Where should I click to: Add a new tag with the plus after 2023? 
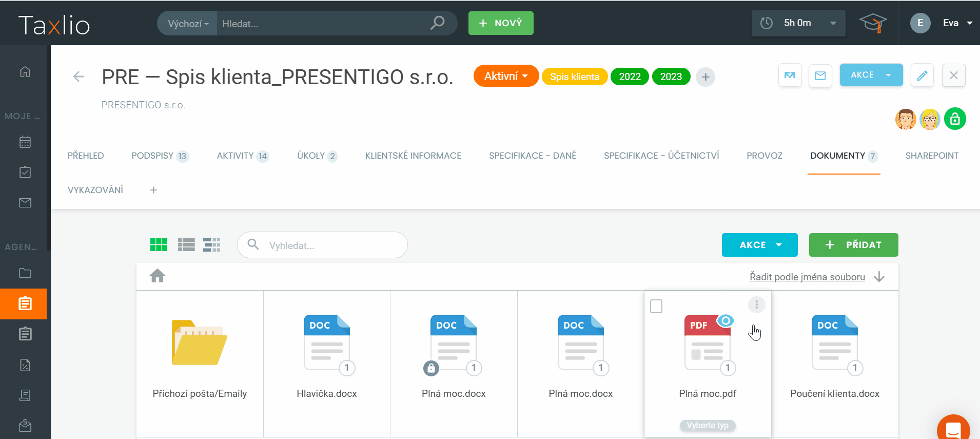(x=705, y=77)
